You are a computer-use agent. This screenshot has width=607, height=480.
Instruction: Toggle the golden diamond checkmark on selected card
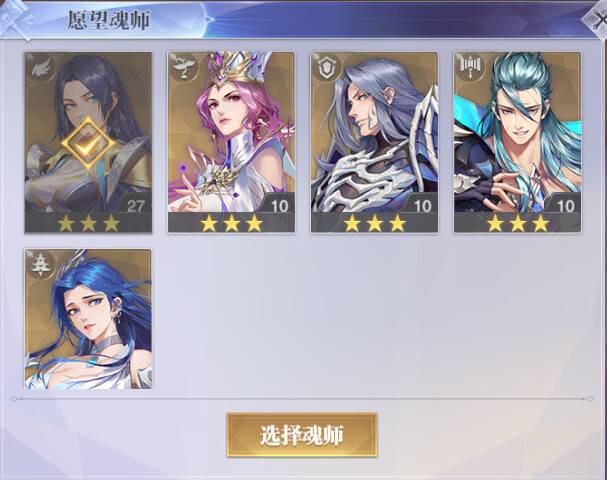point(88,144)
